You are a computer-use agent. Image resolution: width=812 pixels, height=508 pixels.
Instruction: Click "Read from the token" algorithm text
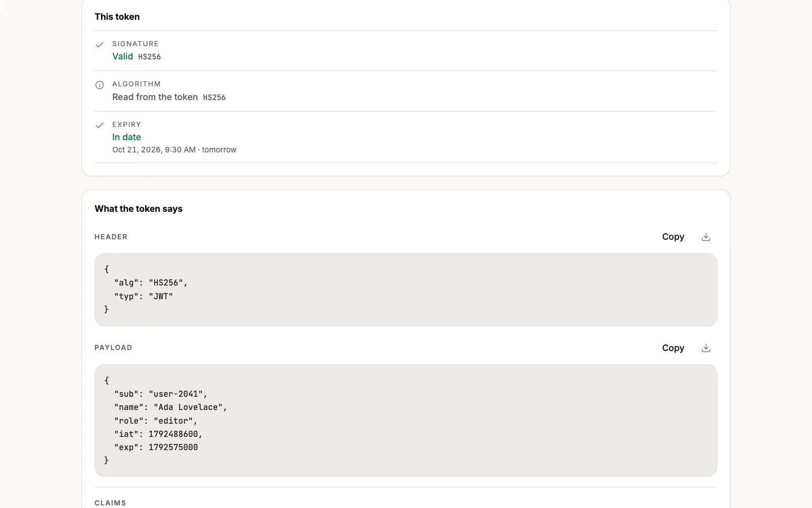tap(155, 97)
